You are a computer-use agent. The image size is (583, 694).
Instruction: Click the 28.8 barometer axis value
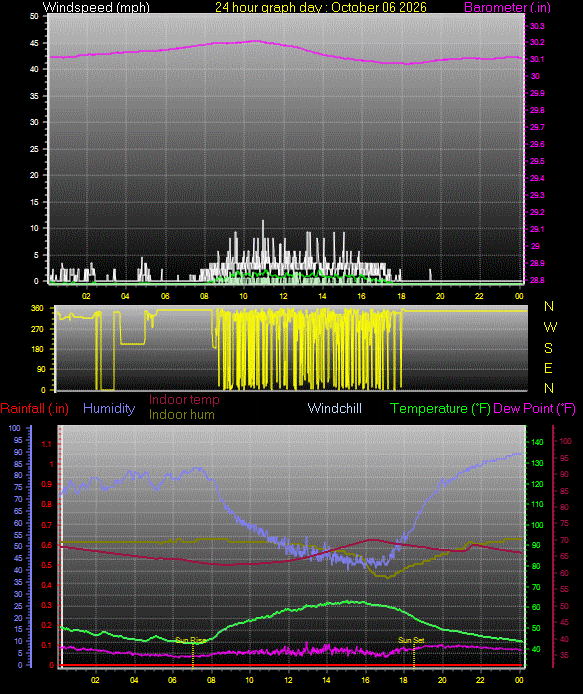[537, 280]
